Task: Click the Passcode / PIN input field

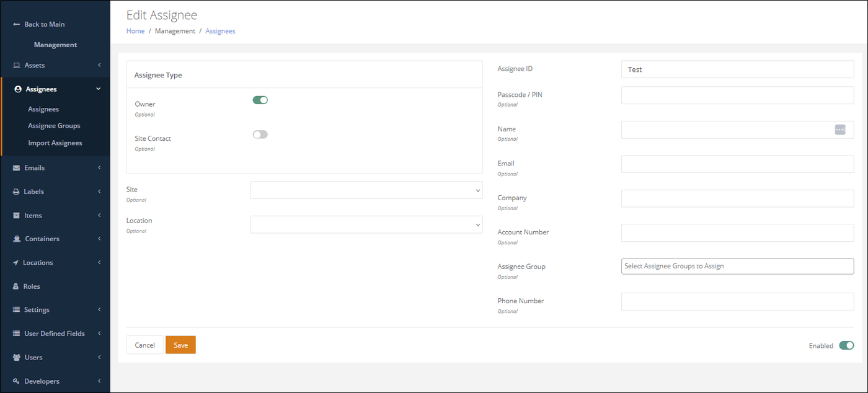Action: click(x=737, y=95)
